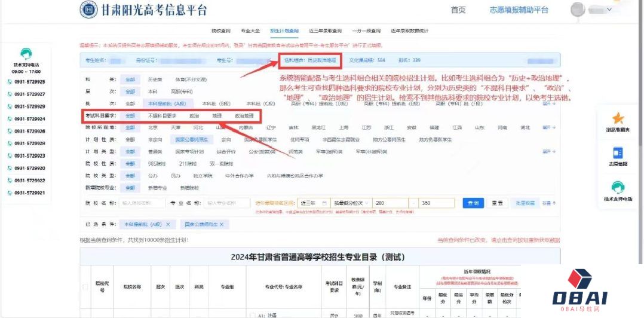644x318 pixels.
Task: Click the 查询 search button
Action: pos(473,203)
